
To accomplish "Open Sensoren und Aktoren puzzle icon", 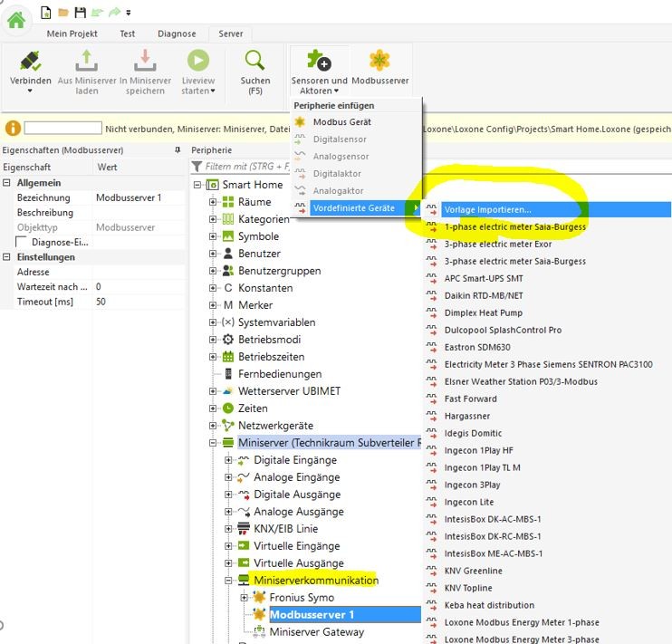I will coord(320,61).
